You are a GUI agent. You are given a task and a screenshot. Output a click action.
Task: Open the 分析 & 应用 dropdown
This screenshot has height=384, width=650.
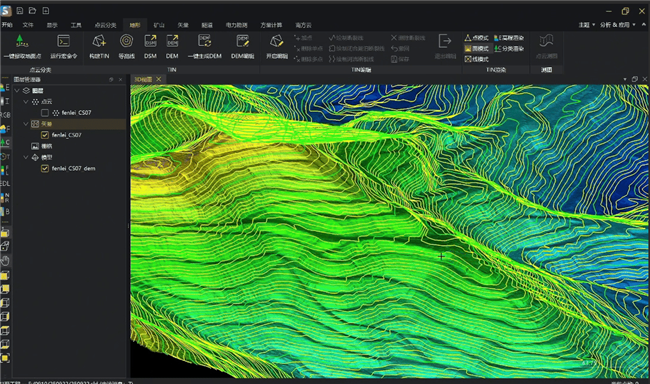click(x=617, y=25)
